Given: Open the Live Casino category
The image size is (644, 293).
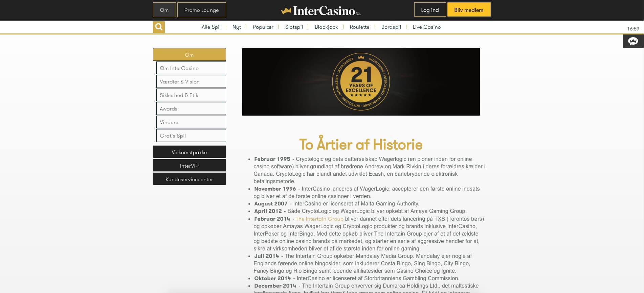Looking at the screenshot, I should tap(427, 27).
